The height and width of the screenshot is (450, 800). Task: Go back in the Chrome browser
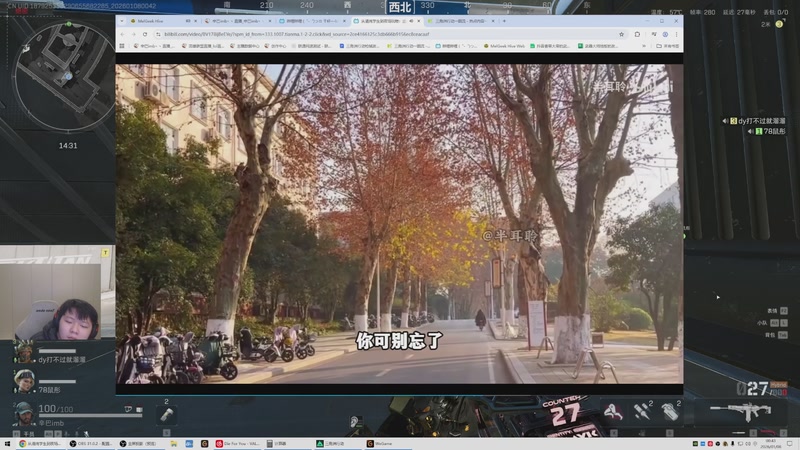tap(122, 34)
